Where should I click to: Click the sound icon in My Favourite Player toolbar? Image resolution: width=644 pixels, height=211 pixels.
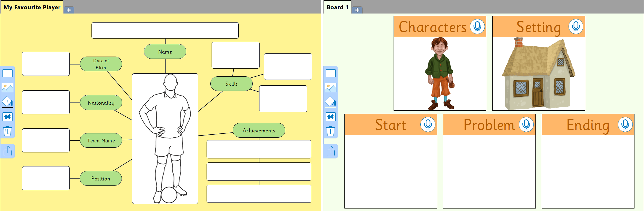(8, 117)
